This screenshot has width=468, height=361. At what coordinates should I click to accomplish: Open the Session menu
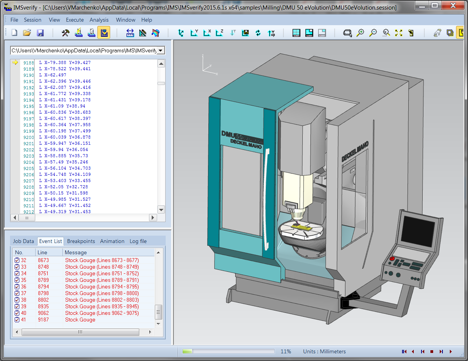coord(32,20)
